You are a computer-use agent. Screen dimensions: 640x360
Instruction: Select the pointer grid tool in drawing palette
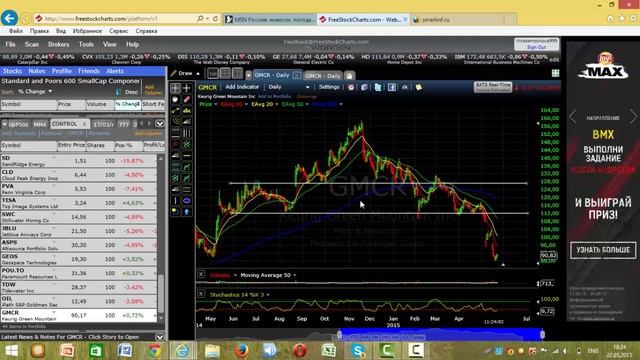pos(176,88)
